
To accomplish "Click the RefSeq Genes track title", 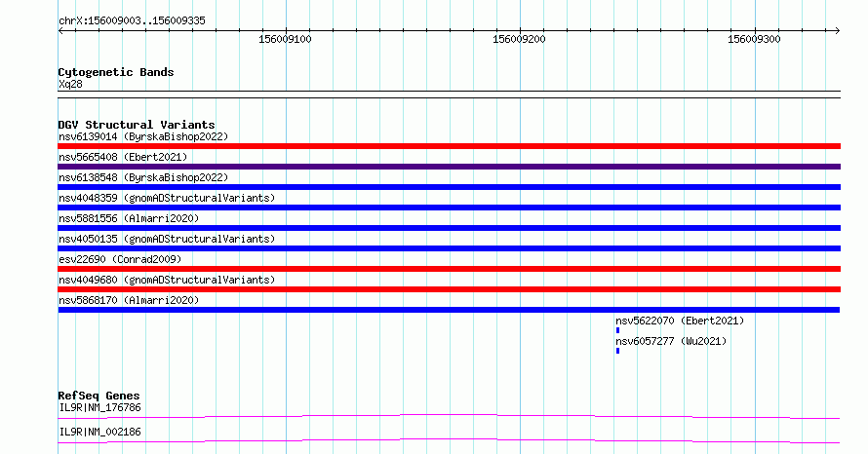I will tap(99, 396).
